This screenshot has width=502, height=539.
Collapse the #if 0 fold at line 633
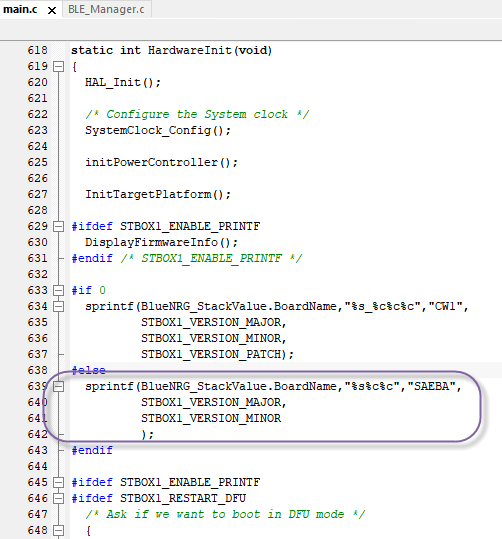[59, 290]
